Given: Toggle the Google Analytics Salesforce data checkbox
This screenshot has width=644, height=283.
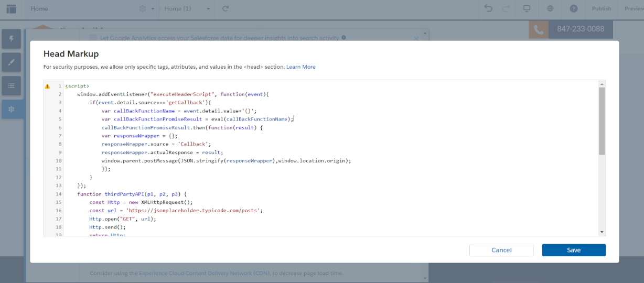Looking at the screenshot, I should (x=93, y=38).
